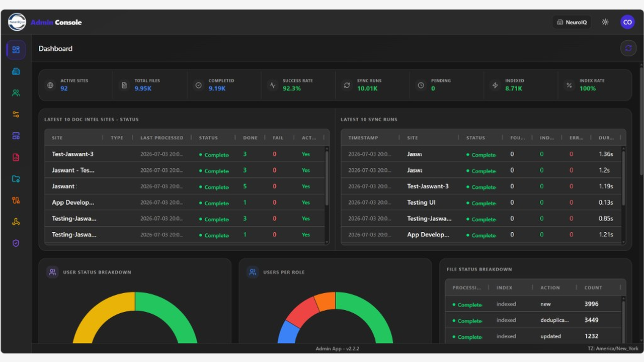The height and width of the screenshot is (362, 644).
Task: Click the 1.36s duration value
Action: [x=606, y=154]
